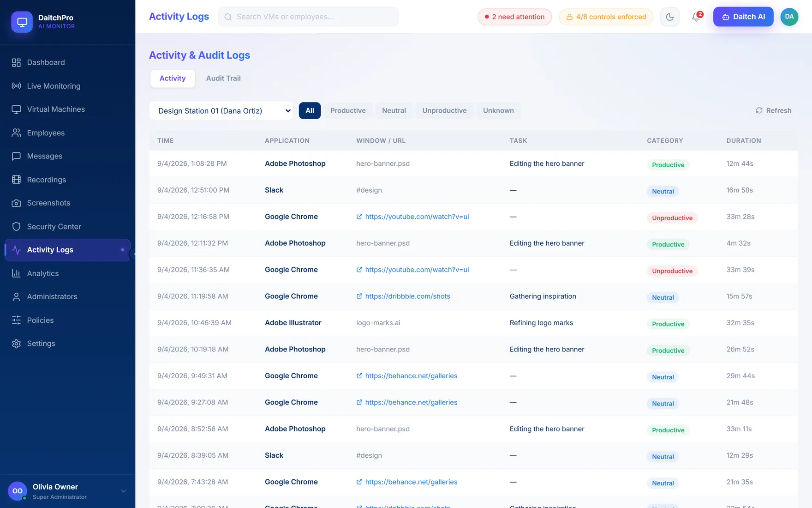
Task: Select the 'logo-marks.ai' window cell
Action: [x=378, y=323]
